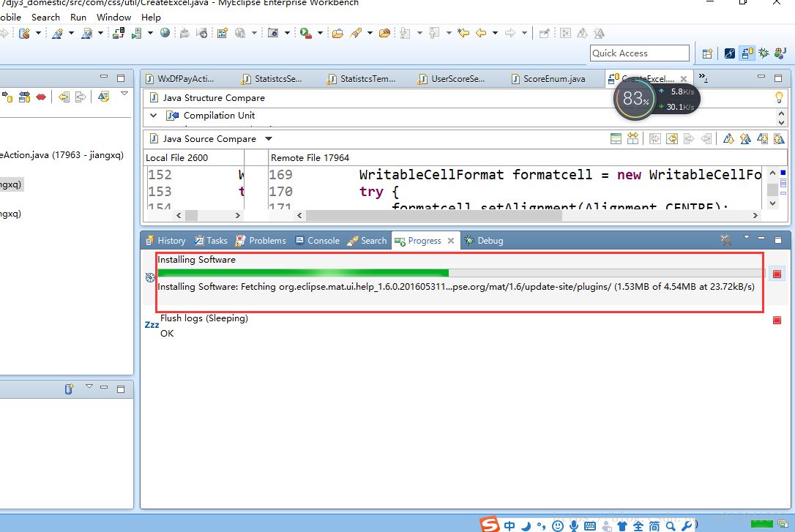Image resolution: width=795 pixels, height=532 pixels.
Task: Click the Quick Access search field
Action: click(x=639, y=53)
